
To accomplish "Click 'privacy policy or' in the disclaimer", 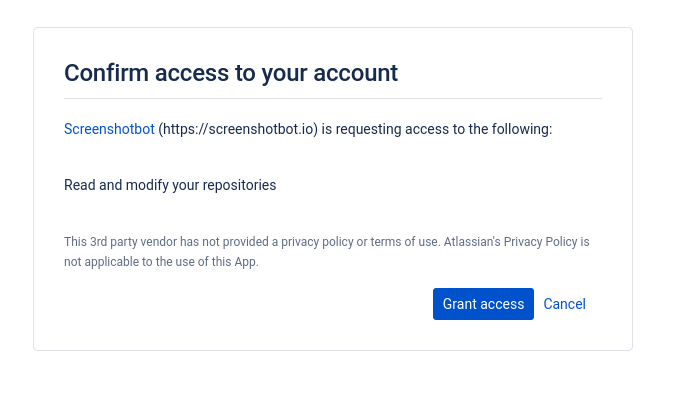I will point(324,242).
